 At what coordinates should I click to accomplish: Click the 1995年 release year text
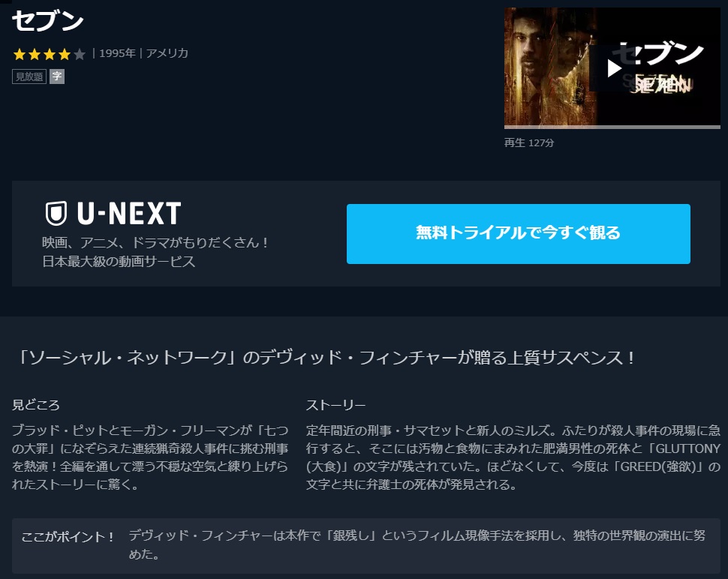(x=117, y=53)
